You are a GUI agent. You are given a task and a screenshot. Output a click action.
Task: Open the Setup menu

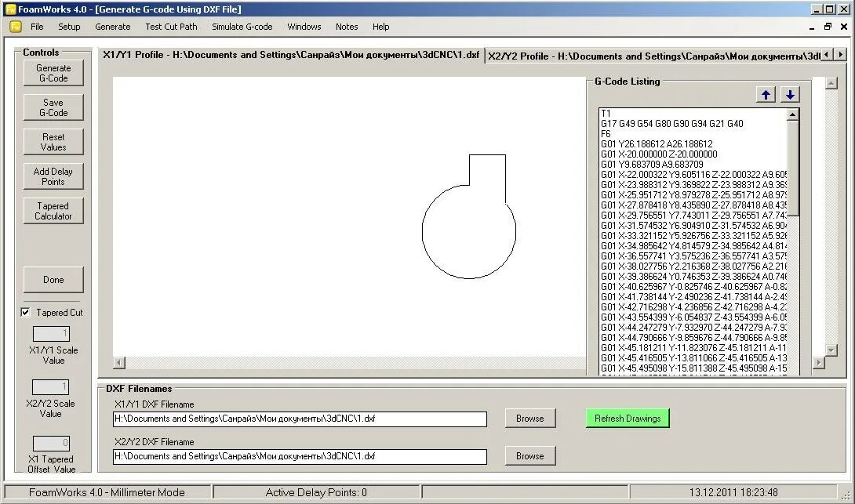point(69,27)
